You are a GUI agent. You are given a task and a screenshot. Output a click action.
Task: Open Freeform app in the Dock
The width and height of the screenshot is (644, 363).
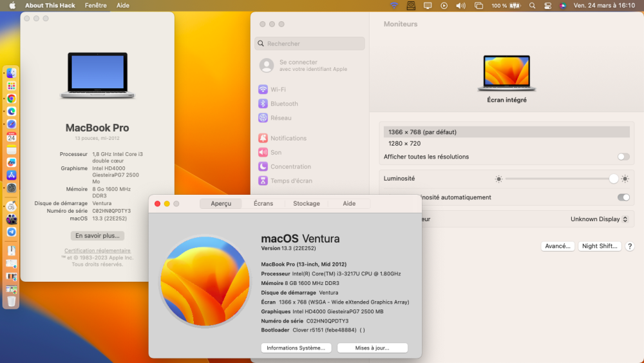pos(12,162)
